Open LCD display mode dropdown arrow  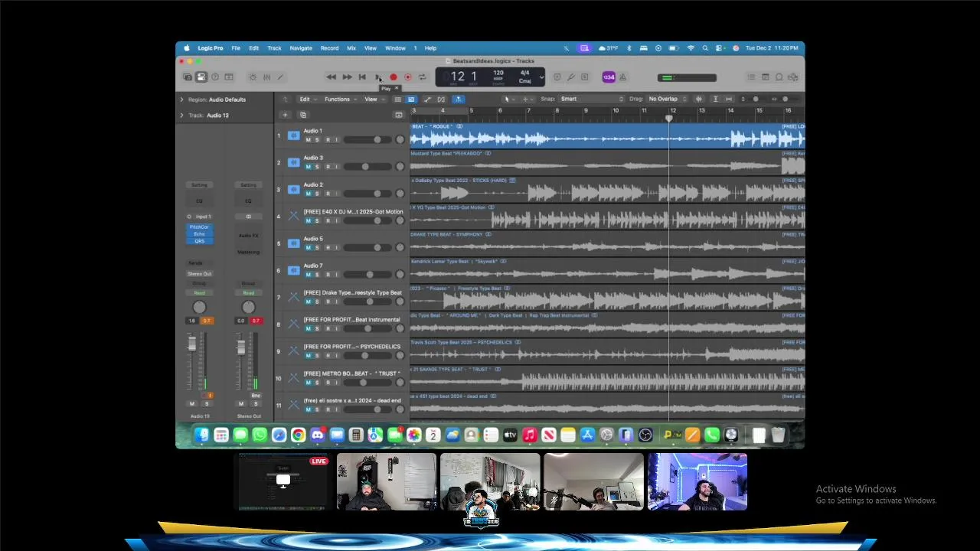pyautogui.click(x=541, y=77)
